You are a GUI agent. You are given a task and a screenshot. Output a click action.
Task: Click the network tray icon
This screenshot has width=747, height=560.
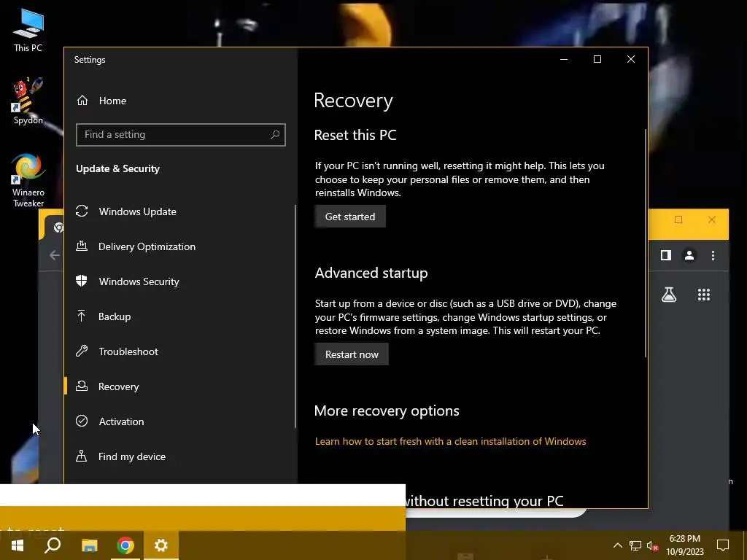[x=635, y=545]
